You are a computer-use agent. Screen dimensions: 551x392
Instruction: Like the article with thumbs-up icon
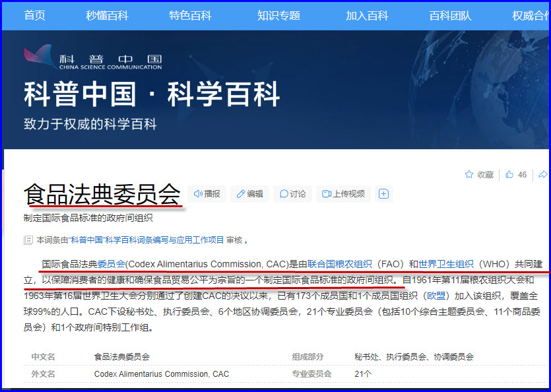coord(509,175)
